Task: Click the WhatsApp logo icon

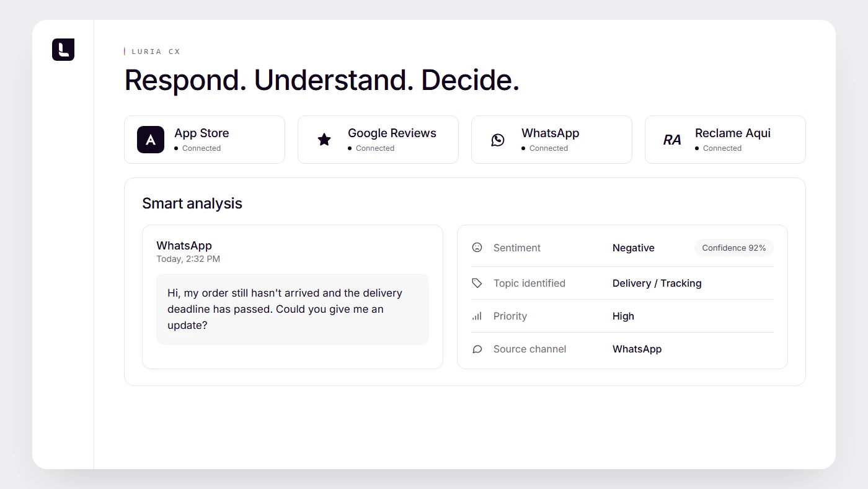Action: (x=498, y=140)
